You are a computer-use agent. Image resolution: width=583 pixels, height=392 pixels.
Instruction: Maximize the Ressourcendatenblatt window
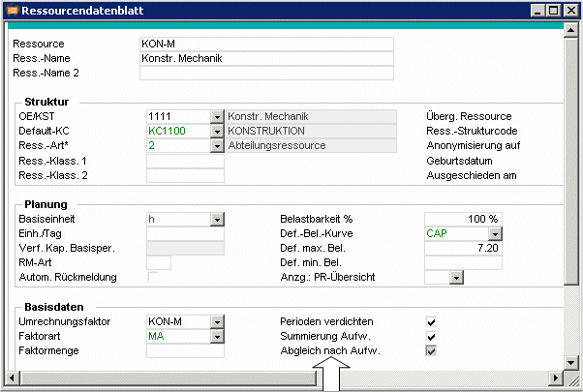point(553,11)
